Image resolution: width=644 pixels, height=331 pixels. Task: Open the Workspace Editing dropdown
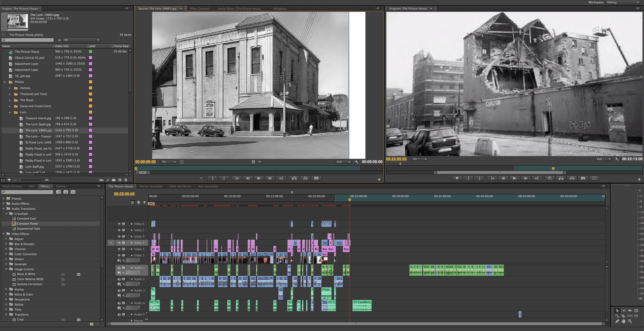[x=622, y=2]
